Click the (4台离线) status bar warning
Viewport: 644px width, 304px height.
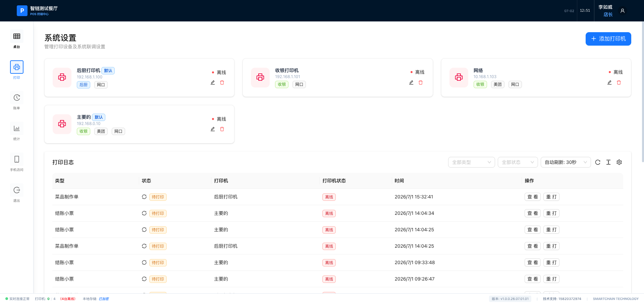pos(68,299)
